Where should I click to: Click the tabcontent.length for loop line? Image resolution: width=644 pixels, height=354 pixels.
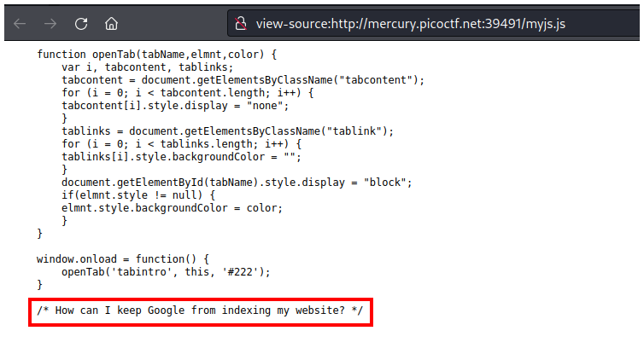(195, 92)
